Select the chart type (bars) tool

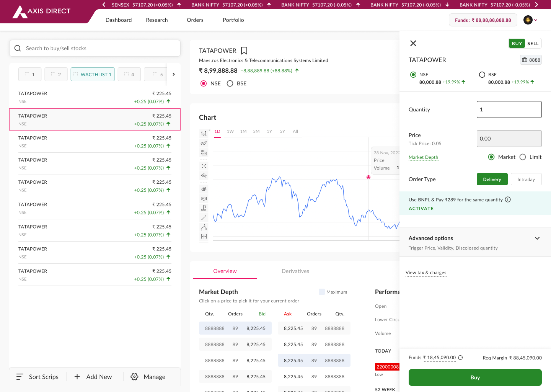click(204, 134)
